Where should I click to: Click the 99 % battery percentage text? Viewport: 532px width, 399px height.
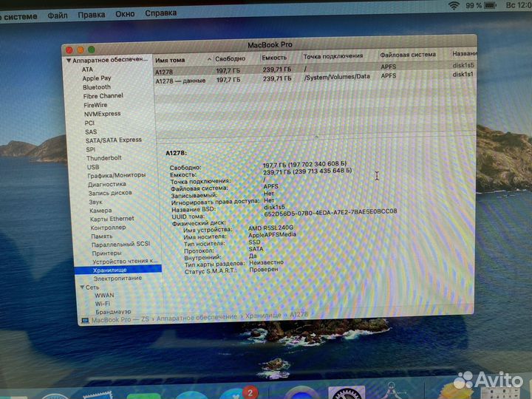pyautogui.click(x=474, y=6)
